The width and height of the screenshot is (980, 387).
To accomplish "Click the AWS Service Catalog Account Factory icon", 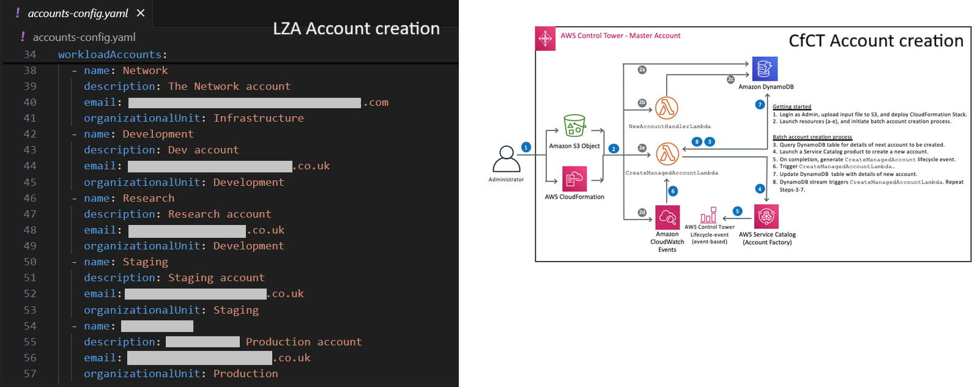I will (767, 216).
